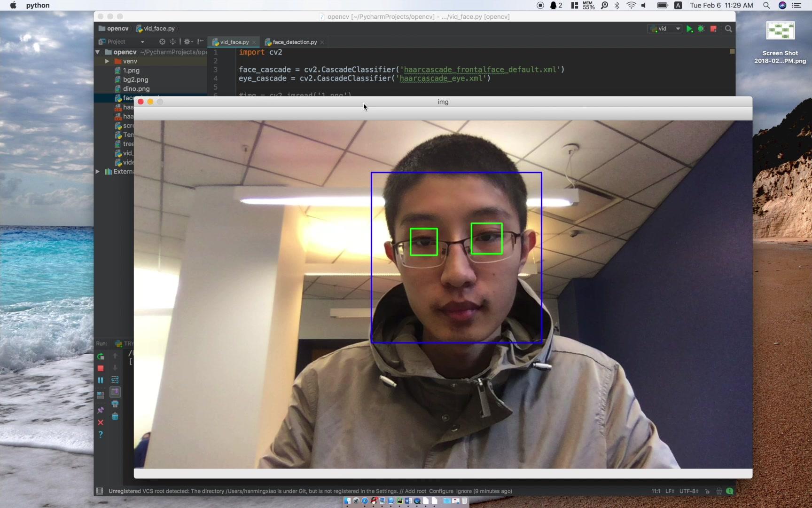The width and height of the screenshot is (812, 508).
Task: Toggle scroll-to-end button in Run console
Action: (x=115, y=392)
